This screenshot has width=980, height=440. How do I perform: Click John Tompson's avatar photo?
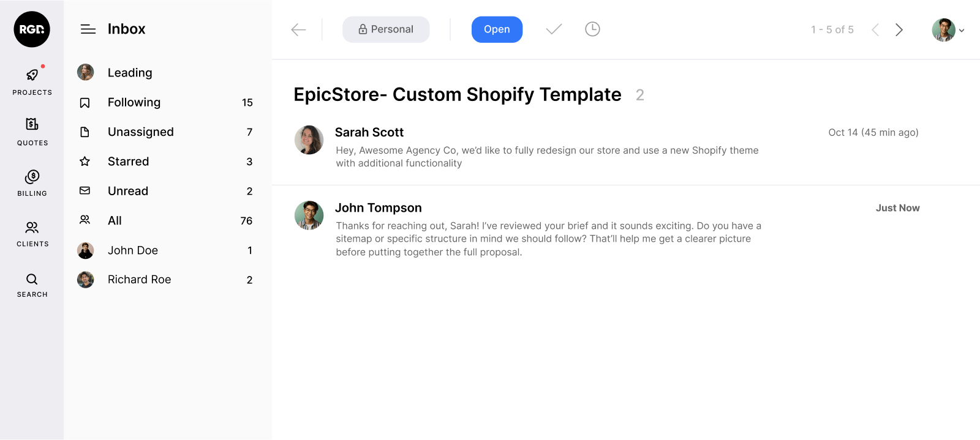tap(309, 215)
